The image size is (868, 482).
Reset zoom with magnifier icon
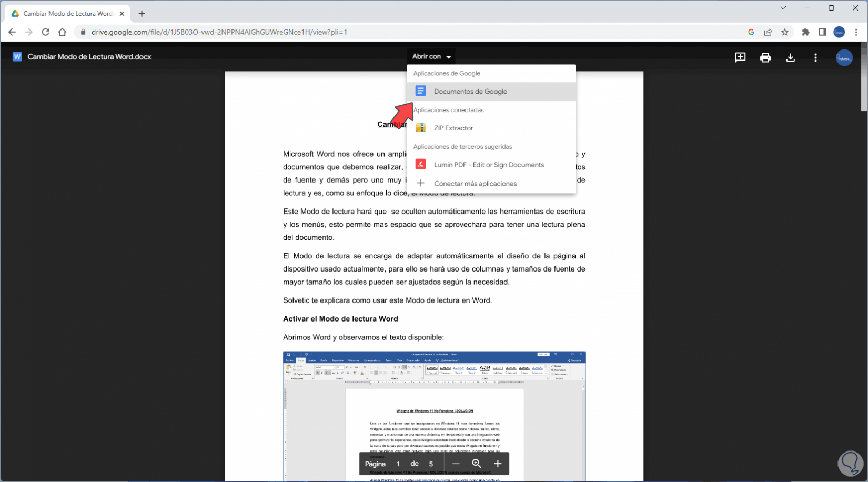(x=477, y=464)
